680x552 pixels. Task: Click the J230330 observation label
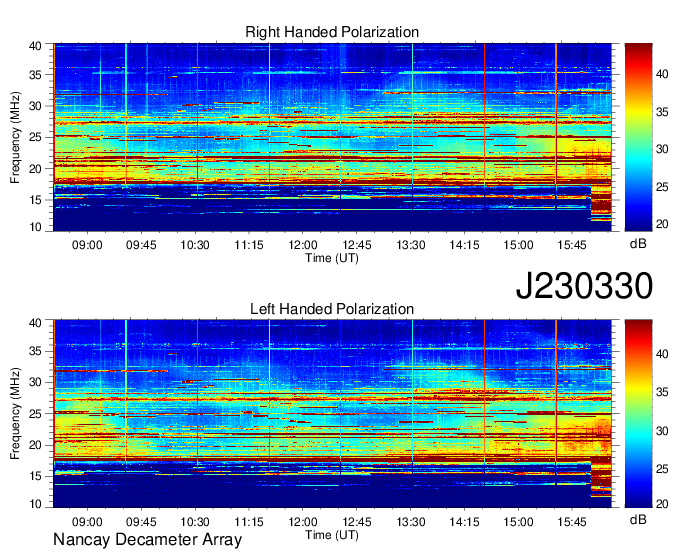584,286
